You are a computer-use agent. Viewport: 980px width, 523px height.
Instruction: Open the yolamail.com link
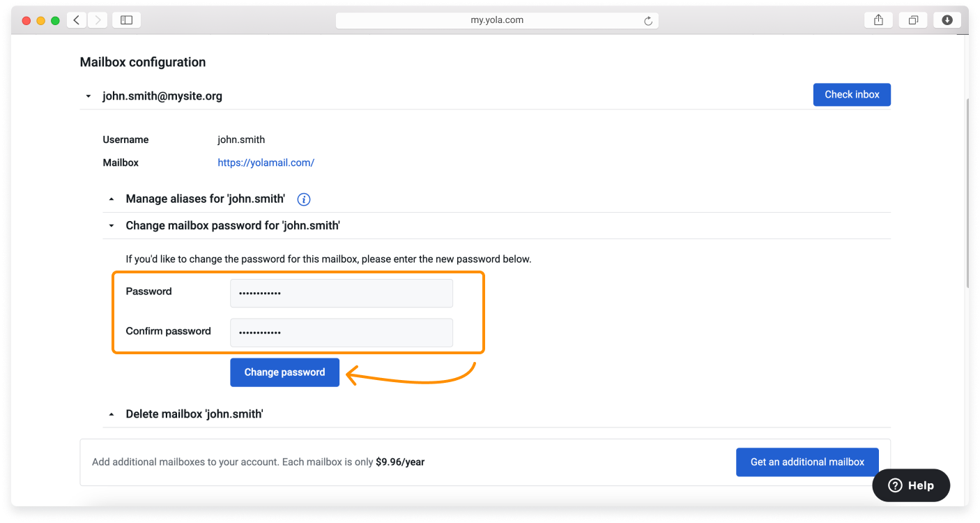point(266,162)
